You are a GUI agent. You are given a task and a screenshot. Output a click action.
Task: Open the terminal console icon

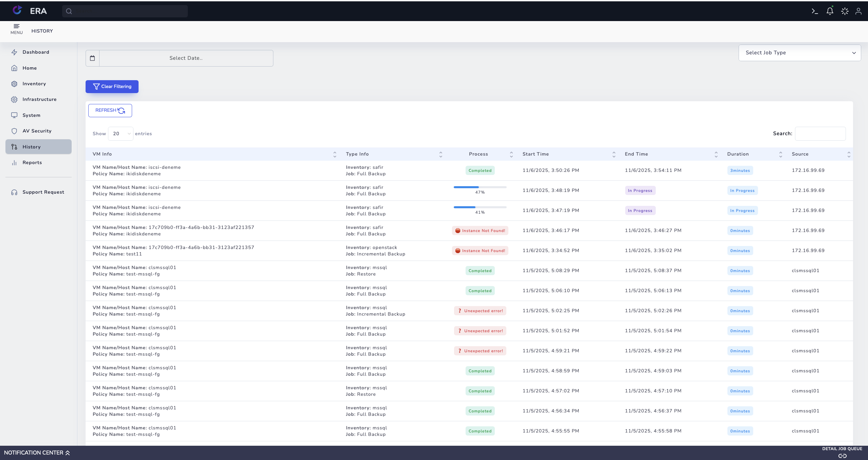tap(815, 11)
